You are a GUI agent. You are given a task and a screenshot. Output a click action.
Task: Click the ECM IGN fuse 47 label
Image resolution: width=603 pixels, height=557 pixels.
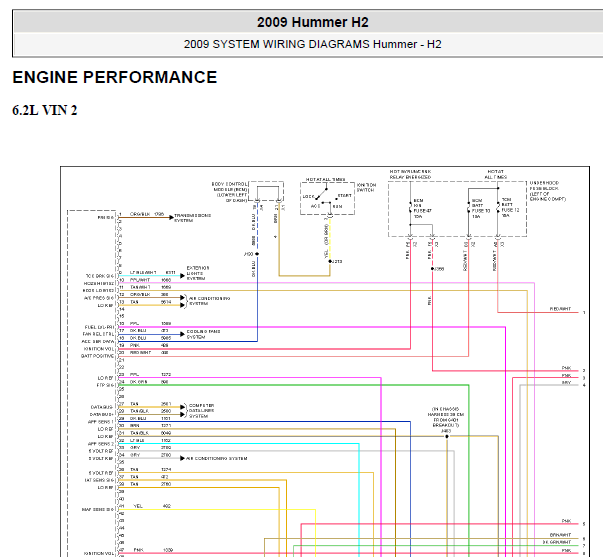click(x=422, y=208)
